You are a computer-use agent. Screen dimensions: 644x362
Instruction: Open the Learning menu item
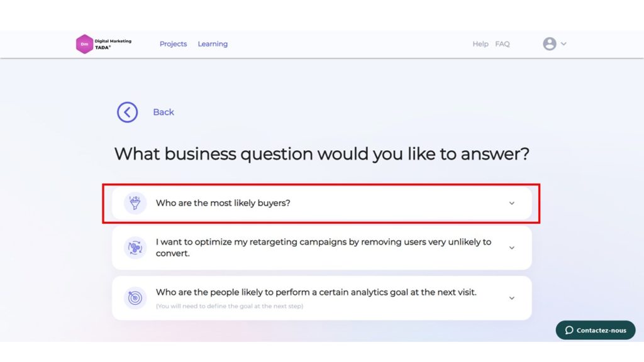(x=213, y=44)
